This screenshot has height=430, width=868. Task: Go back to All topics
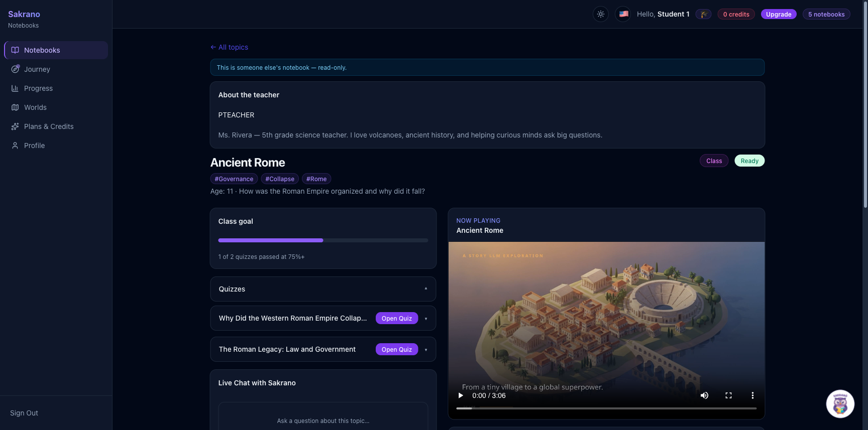click(229, 47)
